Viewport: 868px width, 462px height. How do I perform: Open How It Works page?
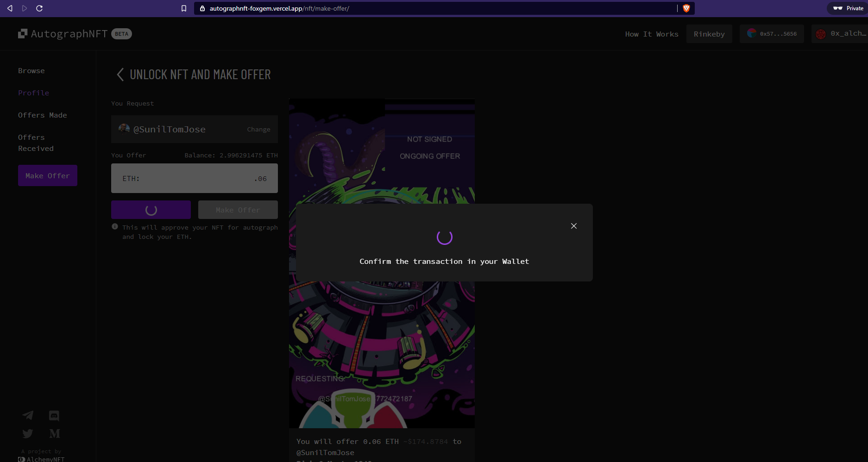(x=651, y=34)
